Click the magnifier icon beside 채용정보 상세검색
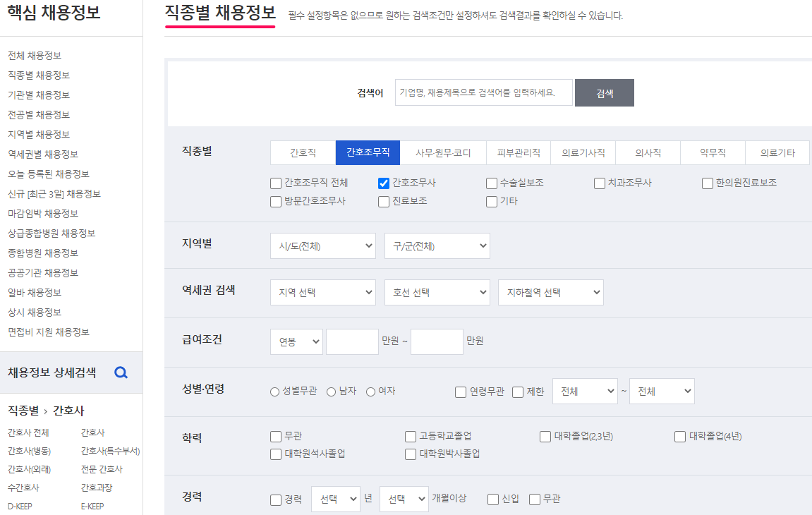 pyautogui.click(x=121, y=373)
